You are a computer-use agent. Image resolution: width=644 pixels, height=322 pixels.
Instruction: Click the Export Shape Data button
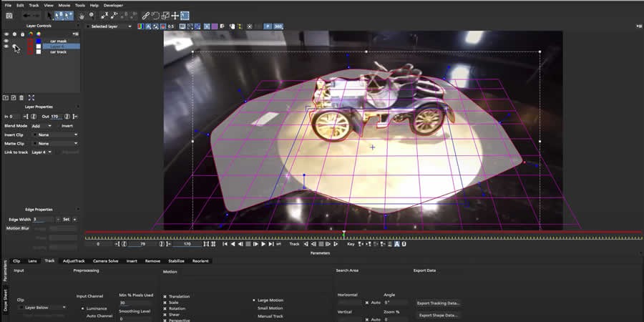(x=439, y=315)
